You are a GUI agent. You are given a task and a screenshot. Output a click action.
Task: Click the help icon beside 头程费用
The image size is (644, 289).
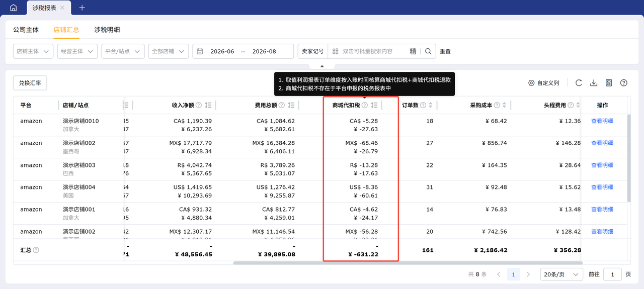(x=571, y=105)
